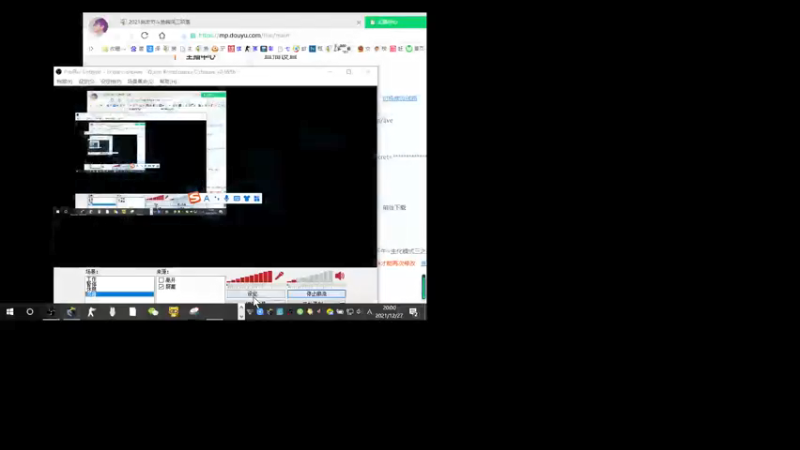800x450 pixels.
Task: Select the highlighted scene in OBS scene list
Action: coord(119,294)
